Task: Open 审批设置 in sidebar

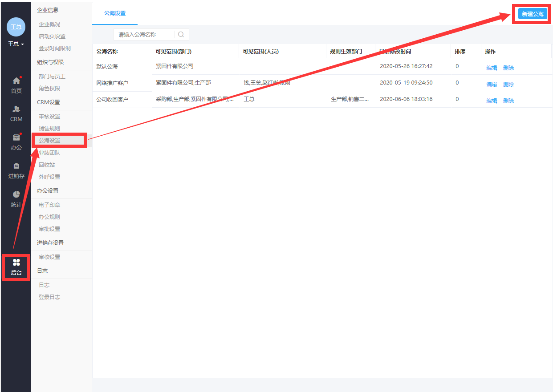Action: pyautogui.click(x=49, y=229)
